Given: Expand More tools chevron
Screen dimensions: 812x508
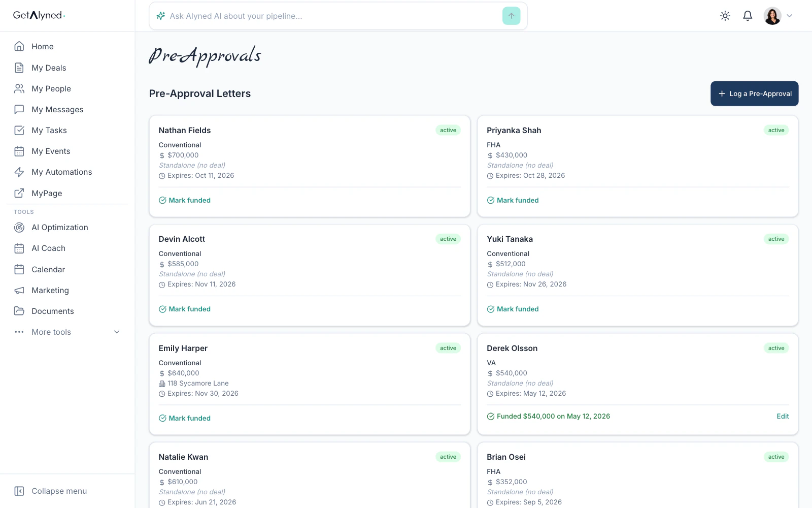Looking at the screenshot, I should [117, 332].
